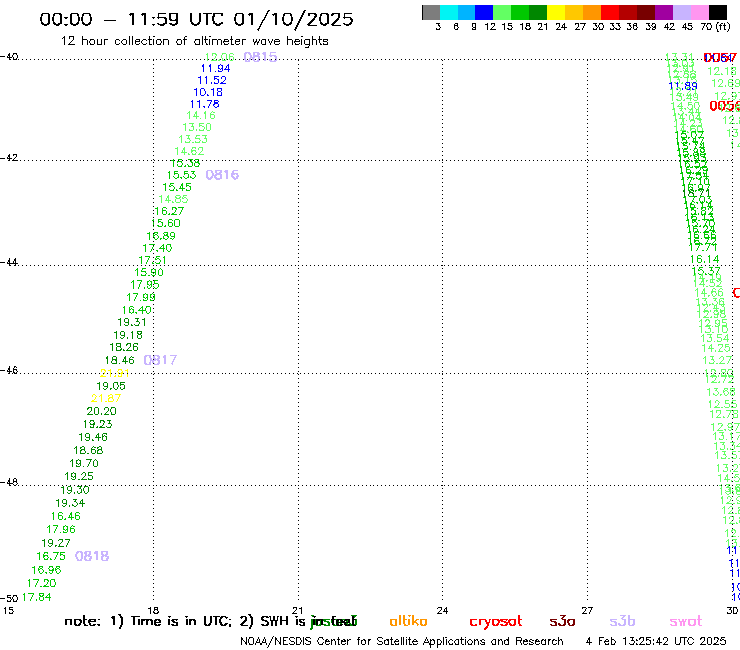Viewport: 740px width, 650px height.
Task: Click the orange altika legend label
Action: pyautogui.click(x=408, y=621)
